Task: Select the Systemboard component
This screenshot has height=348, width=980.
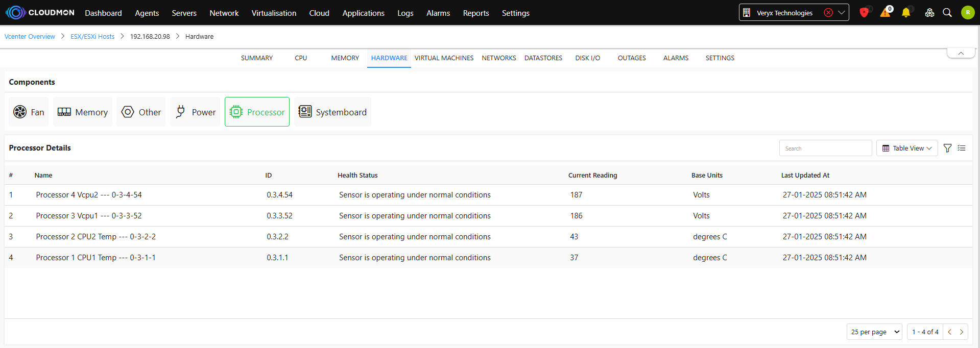Action: [332, 112]
